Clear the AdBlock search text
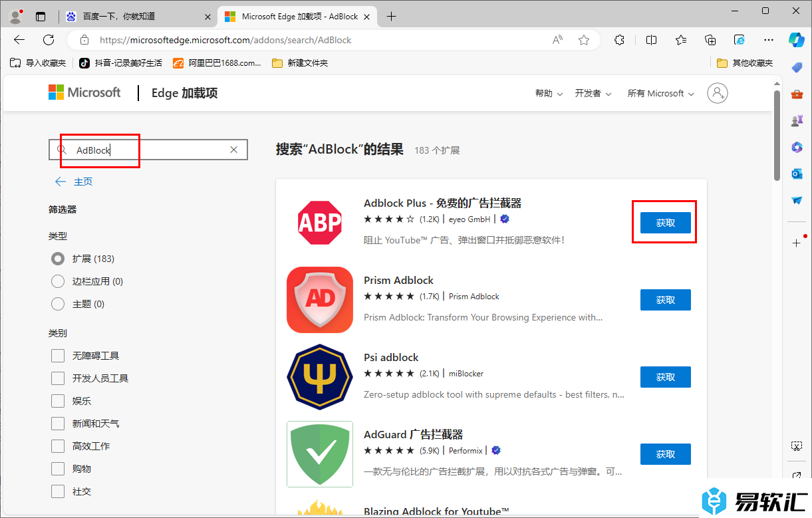This screenshot has width=812, height=518. [233, 150]
